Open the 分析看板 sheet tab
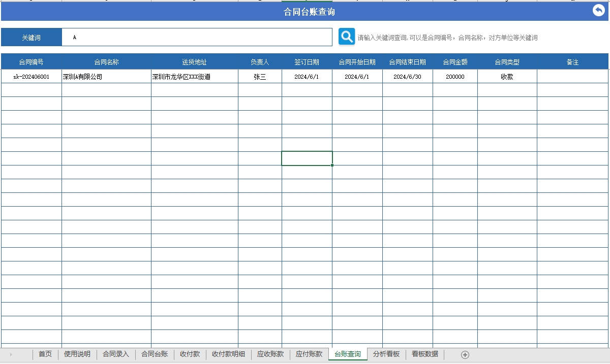The image size is (610, 364). tap(386, 354)
